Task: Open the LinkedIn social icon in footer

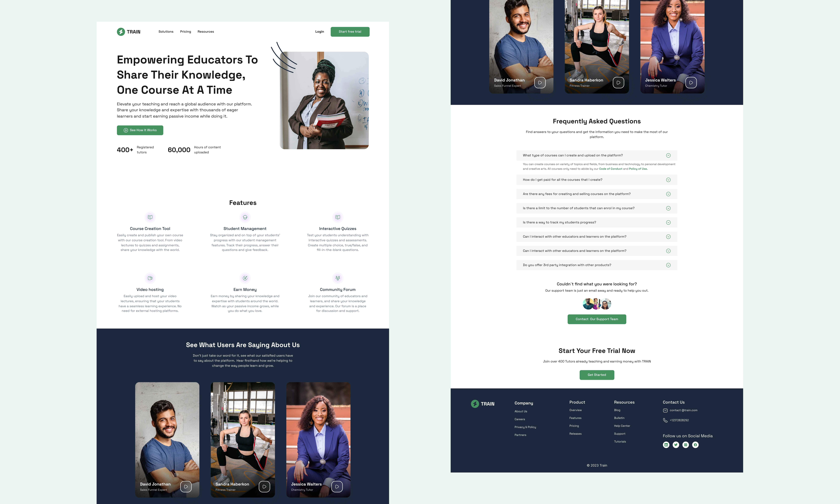Action: (666, 445)
